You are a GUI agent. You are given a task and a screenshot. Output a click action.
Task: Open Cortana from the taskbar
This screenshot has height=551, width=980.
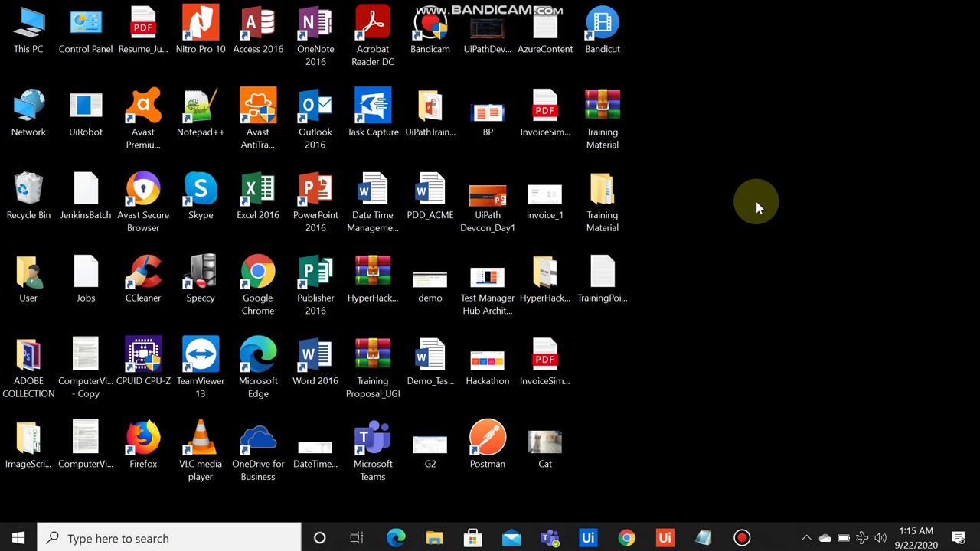[x=320, y=538]
